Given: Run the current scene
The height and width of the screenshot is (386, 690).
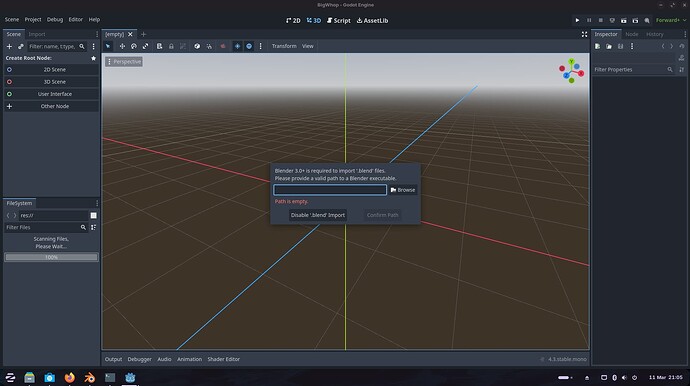Looking at the screenshot, I should [x=624, y=20].
